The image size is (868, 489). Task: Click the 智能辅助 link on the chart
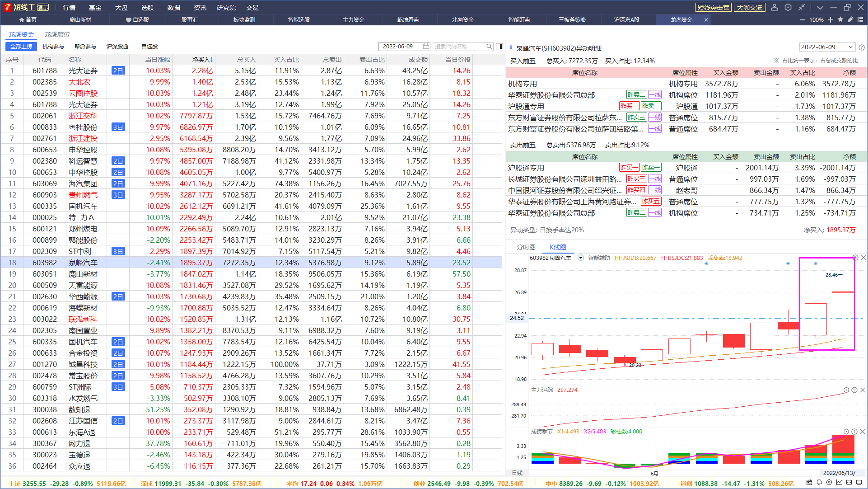coord(599,258)
